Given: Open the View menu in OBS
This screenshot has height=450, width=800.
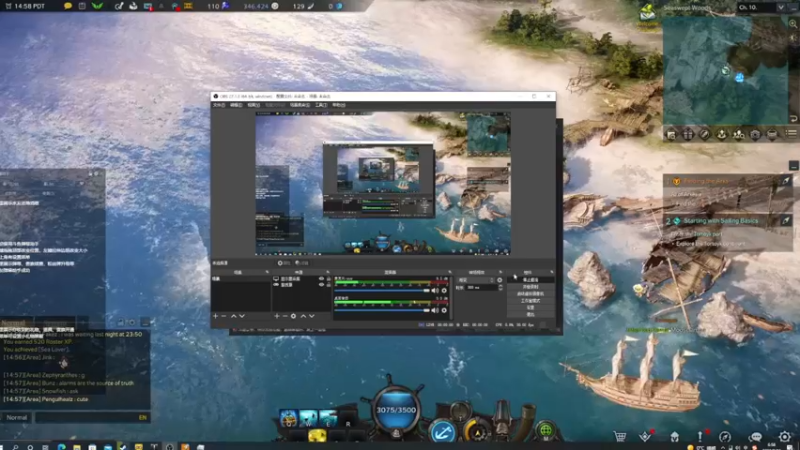Looking at the screenshot, I should coord(254,105).
